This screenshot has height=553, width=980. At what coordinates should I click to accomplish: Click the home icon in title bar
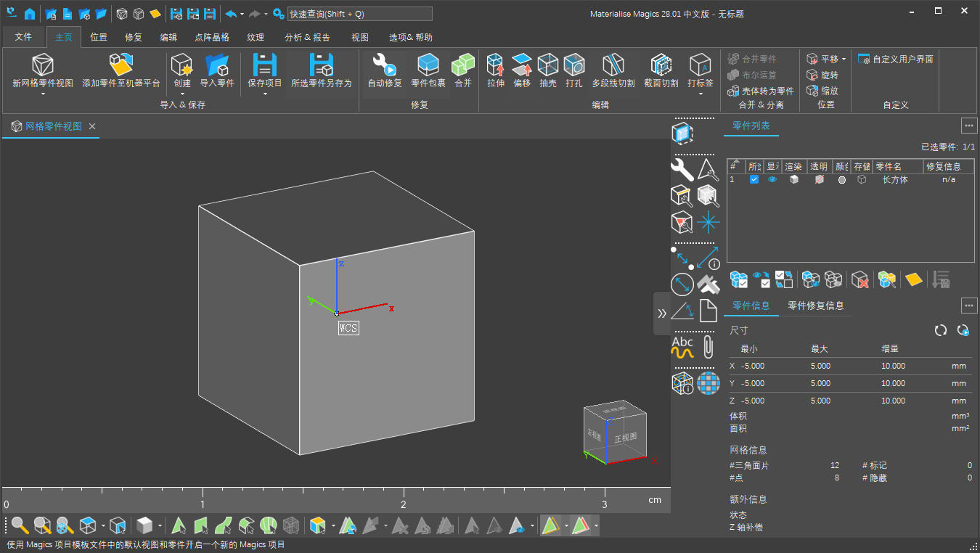pyautogui.click(x=30, y=13)
